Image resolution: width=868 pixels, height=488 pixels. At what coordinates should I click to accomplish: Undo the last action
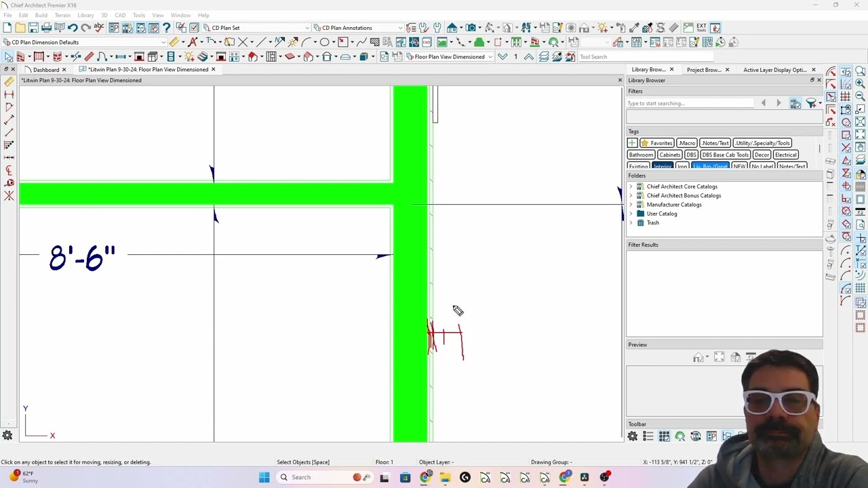tap(73, 28)
